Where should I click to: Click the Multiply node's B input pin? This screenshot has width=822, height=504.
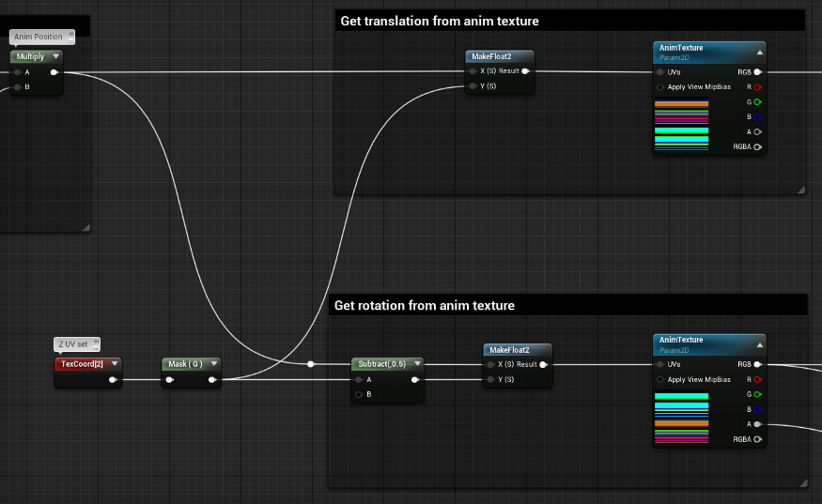(x=18, y=87)
